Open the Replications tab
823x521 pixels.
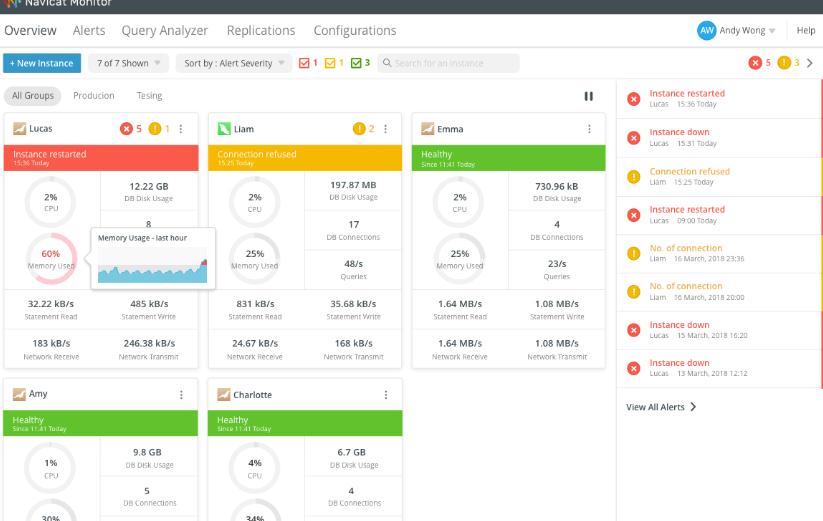coord(260,31)
